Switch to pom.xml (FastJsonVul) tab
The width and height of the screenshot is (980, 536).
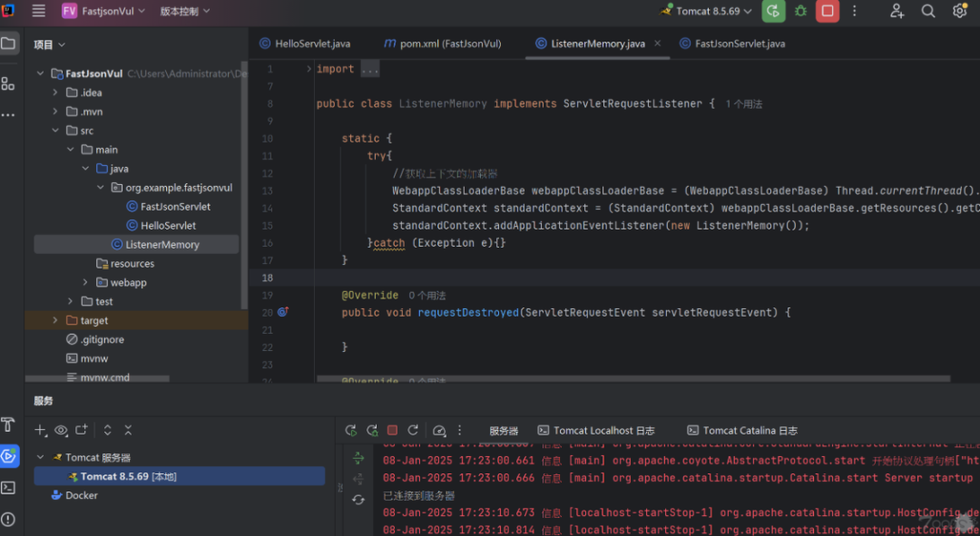pyautogui.click(x=443, y=44)
